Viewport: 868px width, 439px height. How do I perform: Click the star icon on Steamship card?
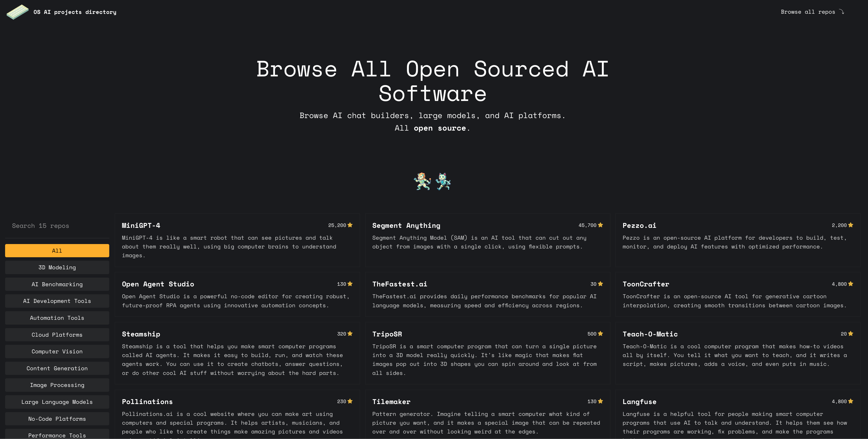pyautogui.click(x=350, y=333)
